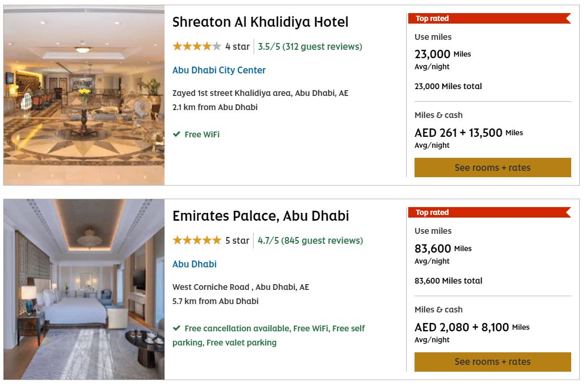Viewport: 588px width, 389px height.
Task: Click the green checkmark beside Free WiFi
Action: click(177, 135)
